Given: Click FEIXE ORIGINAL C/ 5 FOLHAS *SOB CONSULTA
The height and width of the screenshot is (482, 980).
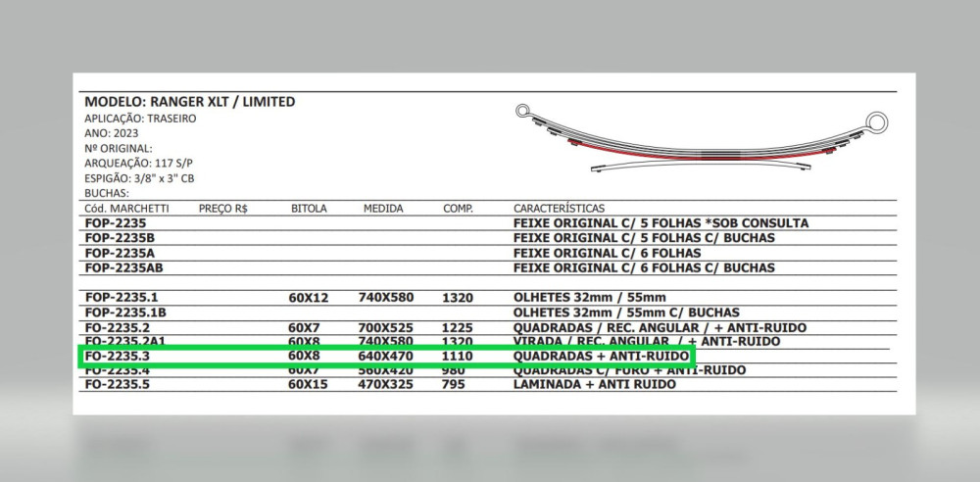Looking at the screenshot, I should [x=661, y=223].
